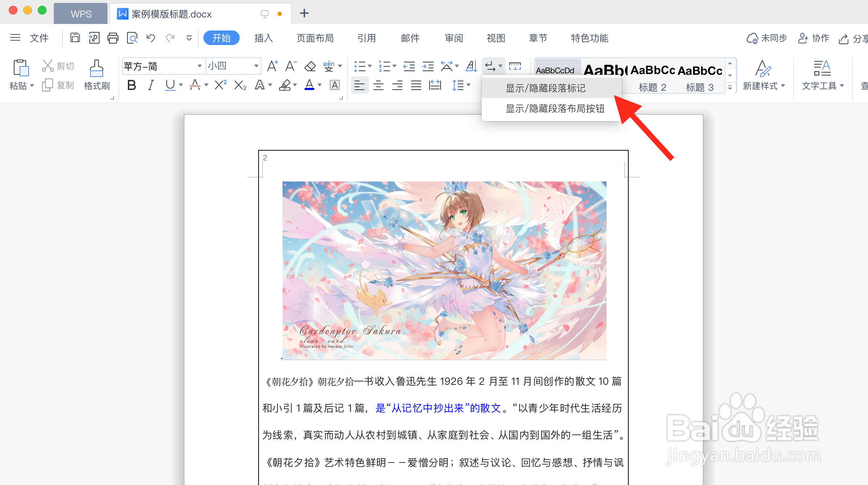The width and height of the screenshot is (868, 485).
Task: Expand the styles gallery more arrow
Action: 730,87
